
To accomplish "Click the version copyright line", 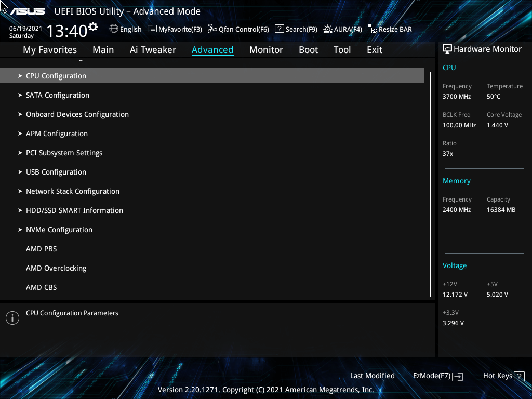I will coord(265,390).
